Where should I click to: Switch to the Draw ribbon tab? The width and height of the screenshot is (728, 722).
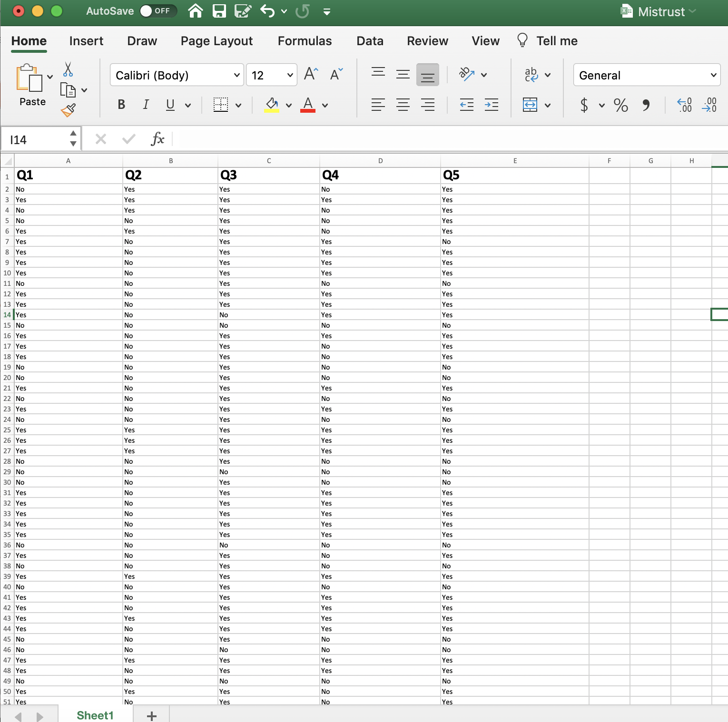[142, 41]
